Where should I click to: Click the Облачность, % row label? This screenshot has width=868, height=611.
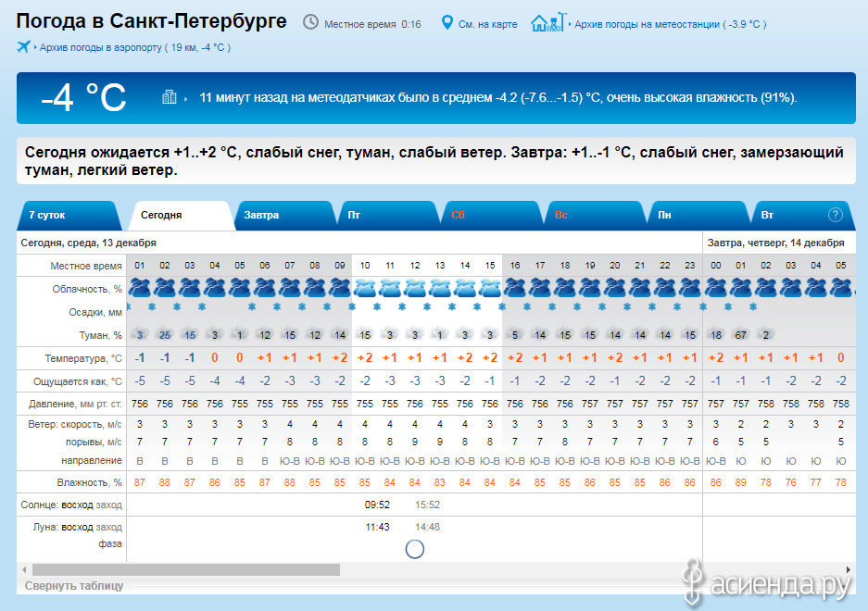[87, 290]
